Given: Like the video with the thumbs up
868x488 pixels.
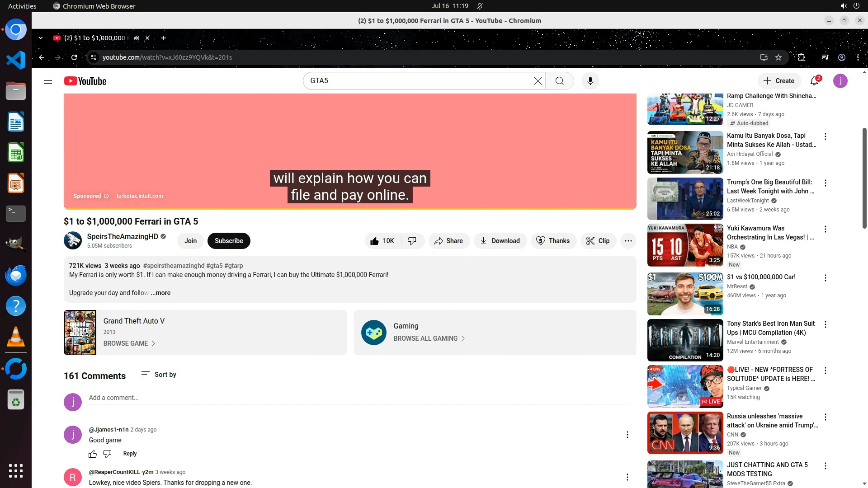Looking at the screenshot, I should (x=382, y=241).
